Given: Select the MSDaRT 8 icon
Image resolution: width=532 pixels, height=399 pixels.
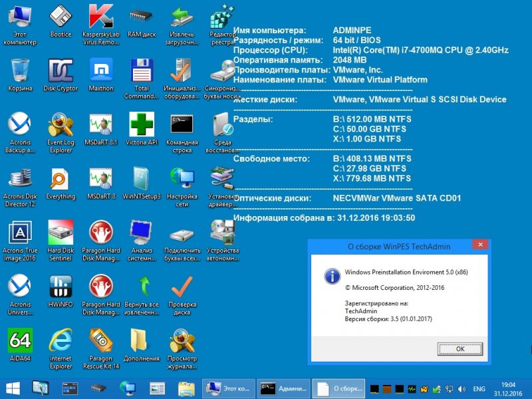Looking at the screenshot, I should [101, 184].
